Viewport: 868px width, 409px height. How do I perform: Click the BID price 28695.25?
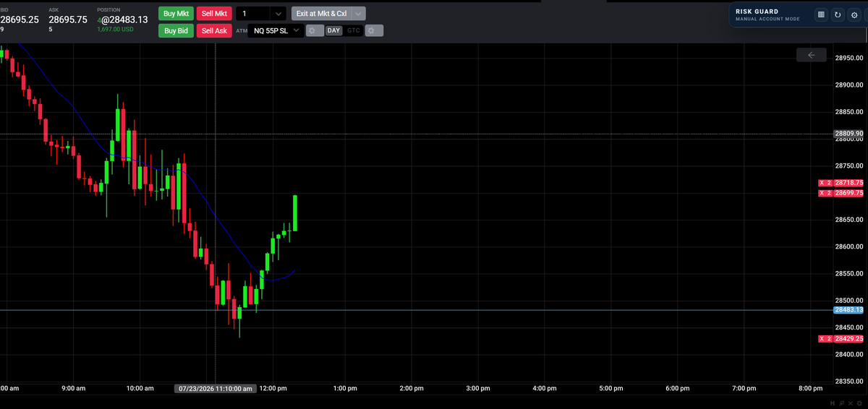[20, 20]
